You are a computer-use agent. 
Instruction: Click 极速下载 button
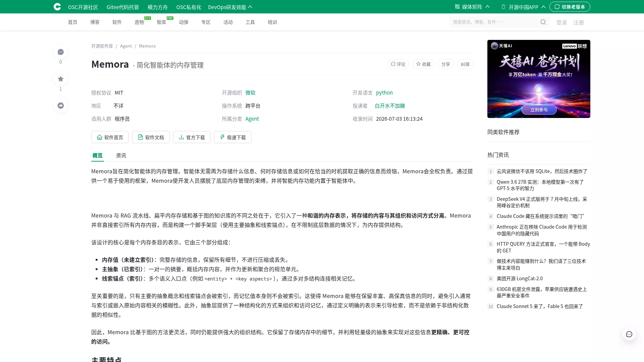pyautogui.click(x=233, y=137)
